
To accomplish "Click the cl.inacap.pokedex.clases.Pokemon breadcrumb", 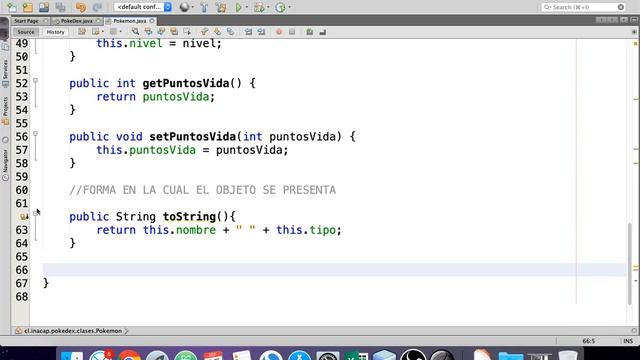I will pyautogui.click(x=73, y=331).
